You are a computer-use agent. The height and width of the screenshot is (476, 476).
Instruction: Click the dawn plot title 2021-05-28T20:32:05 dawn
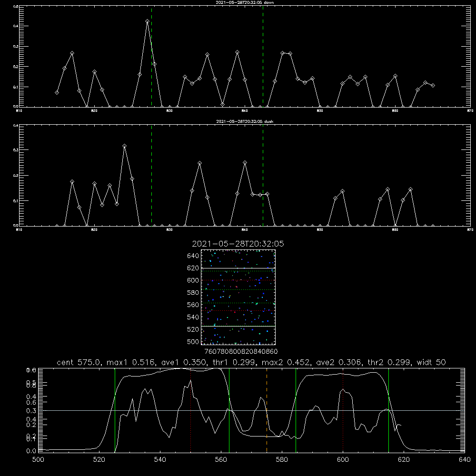point(245,2)
